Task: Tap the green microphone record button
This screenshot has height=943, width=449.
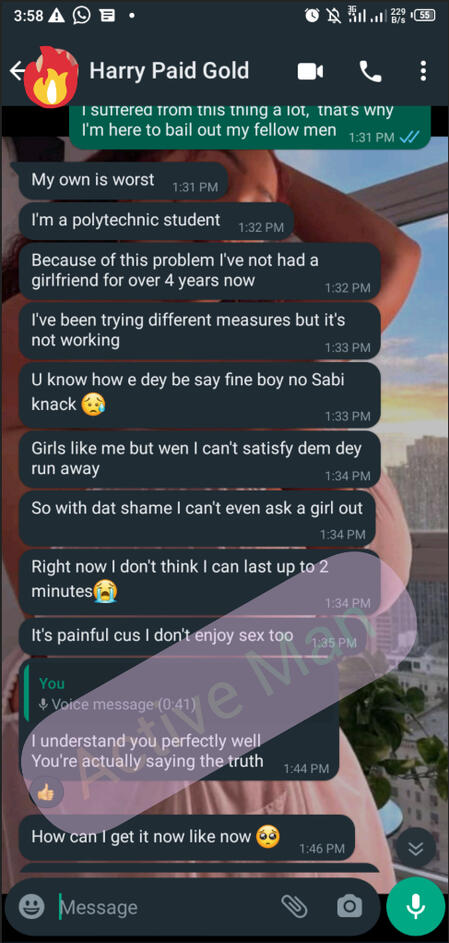Action: point(416,908)
